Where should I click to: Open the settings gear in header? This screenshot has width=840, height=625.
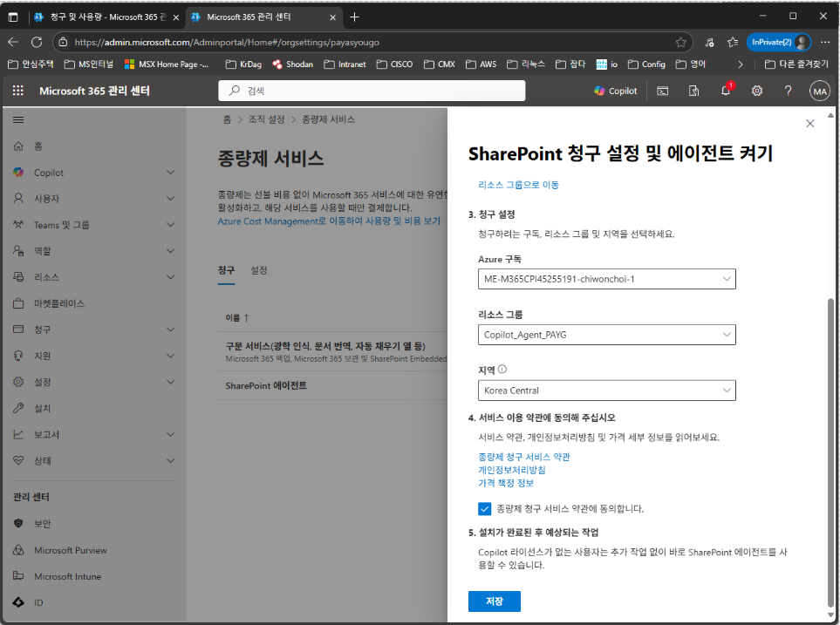[x=756, y=91]
